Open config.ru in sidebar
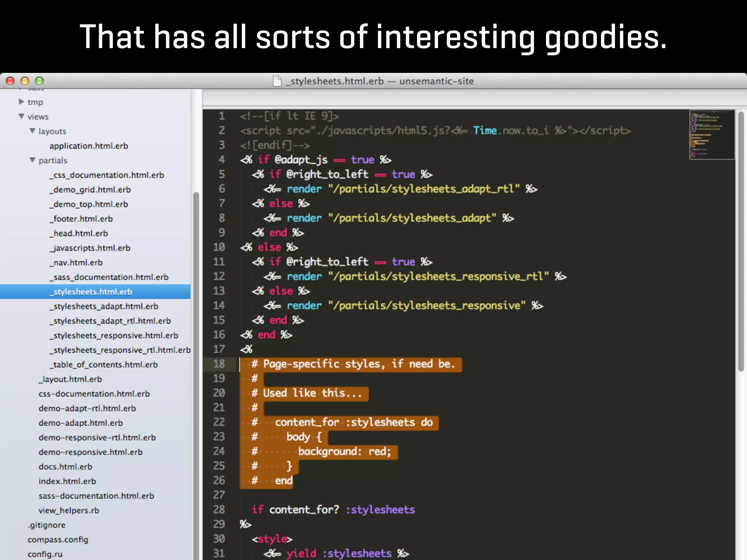Image resolution: width=747 pixels, height=560 pixels. (45, 554)
